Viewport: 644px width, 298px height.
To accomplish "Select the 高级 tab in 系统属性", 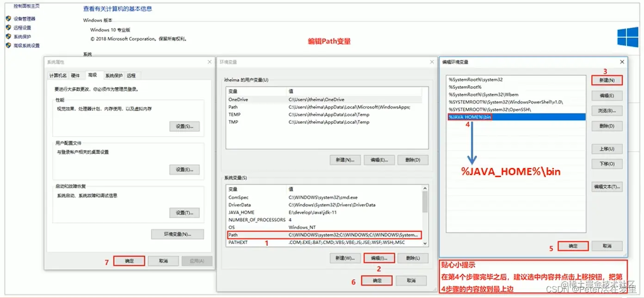I will 93,75.
